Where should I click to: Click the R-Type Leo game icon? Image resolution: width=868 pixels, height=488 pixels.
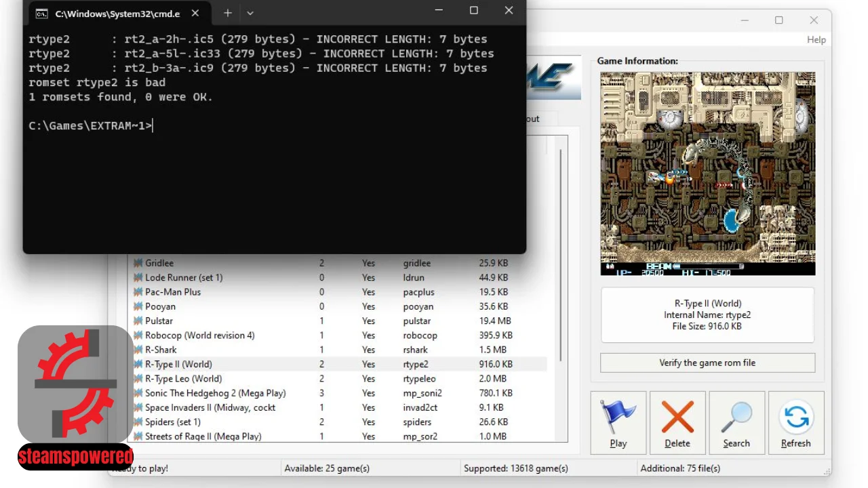click(x=138, y=379)
